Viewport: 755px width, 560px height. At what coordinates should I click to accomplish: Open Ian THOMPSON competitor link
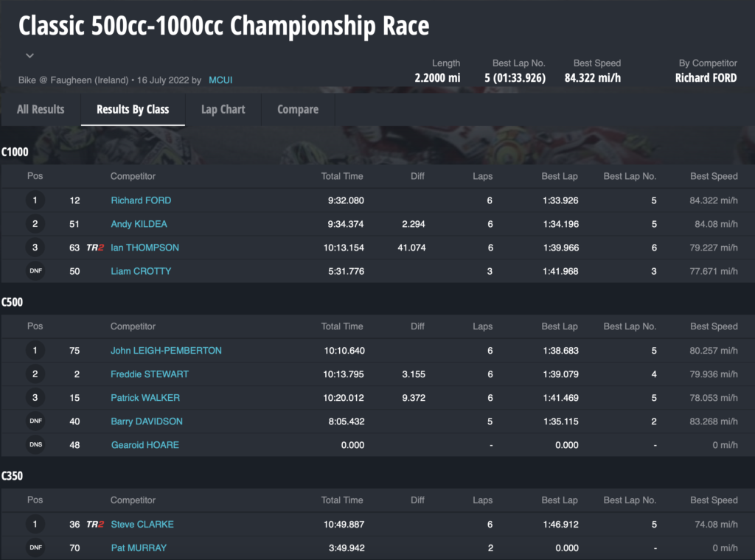pos(145,248)
